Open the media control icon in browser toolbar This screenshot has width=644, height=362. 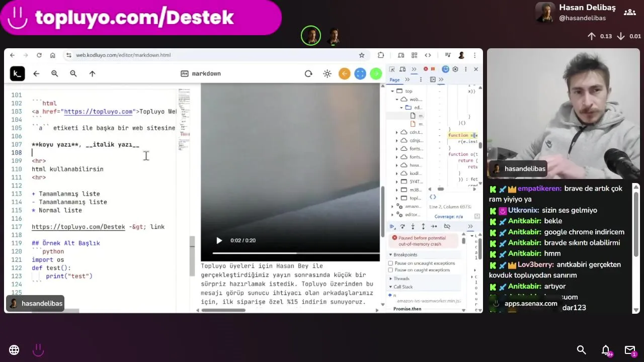point(448,55)
